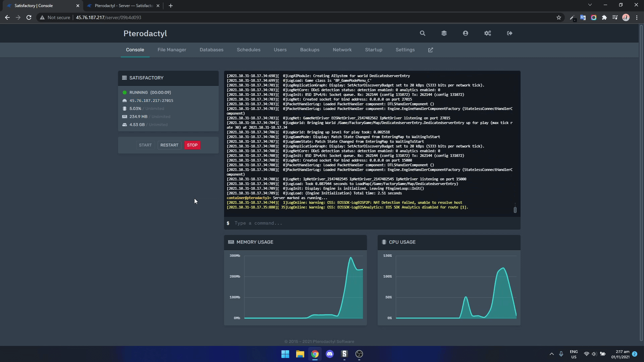Screen dimensions: 644x362
Task: Open the Chrome tab search dropdown arrow
Action: 590,5
